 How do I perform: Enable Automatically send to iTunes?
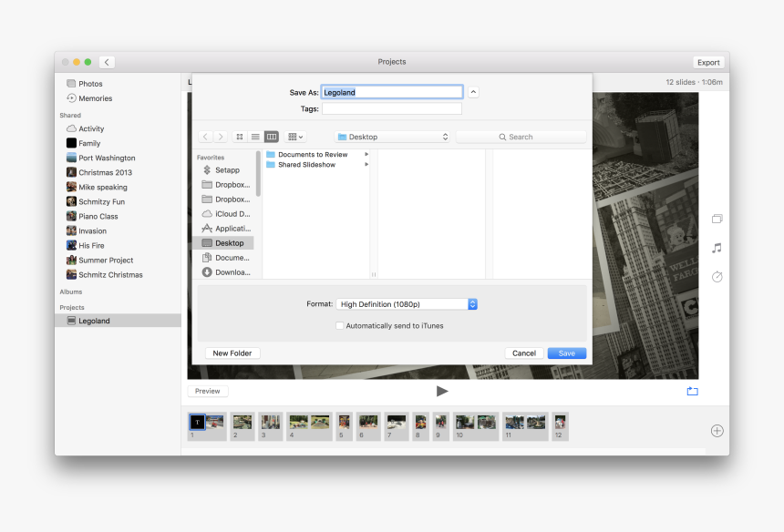point(340,325)
